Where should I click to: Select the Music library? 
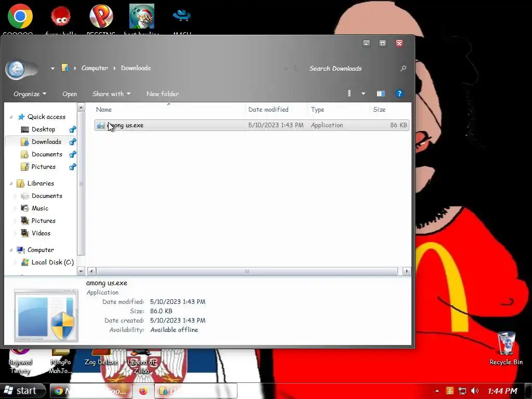[39, 208]
